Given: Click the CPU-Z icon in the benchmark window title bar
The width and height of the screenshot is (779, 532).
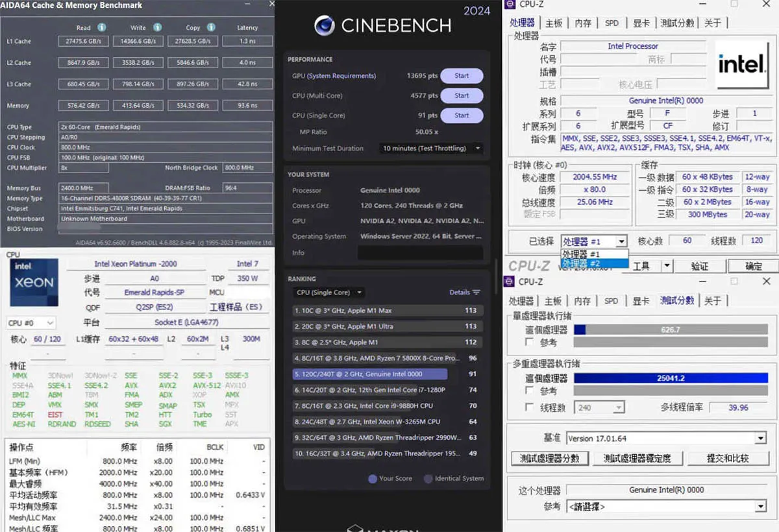Looking at the screenshot, I should coord(510,282).
